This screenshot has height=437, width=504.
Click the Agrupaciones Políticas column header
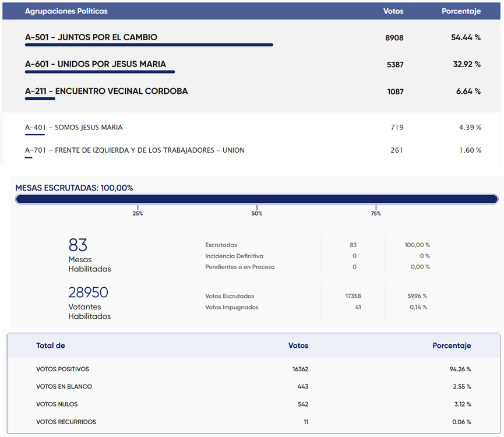(x=66, y=11)
